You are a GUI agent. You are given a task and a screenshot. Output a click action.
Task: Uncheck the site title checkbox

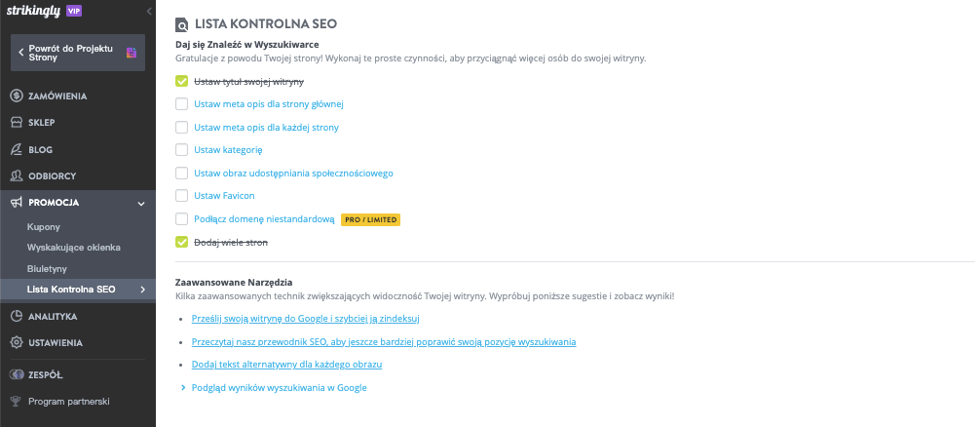tap(182, 81)
